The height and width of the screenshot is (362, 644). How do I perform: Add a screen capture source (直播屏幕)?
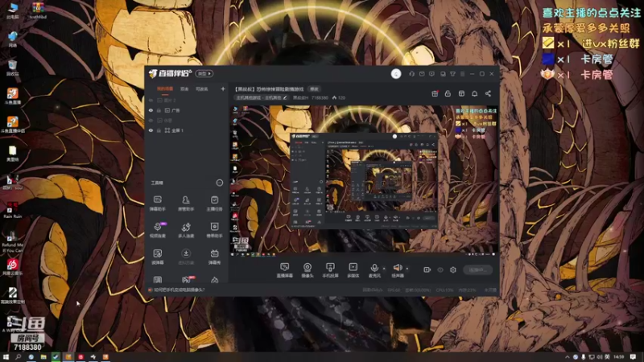tap(285, 270)
